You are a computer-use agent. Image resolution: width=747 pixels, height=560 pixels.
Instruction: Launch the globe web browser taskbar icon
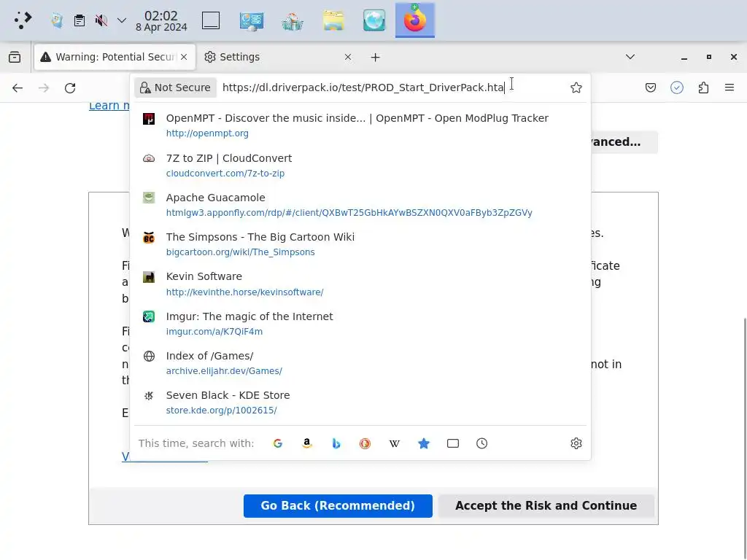(x=374, y=20)
